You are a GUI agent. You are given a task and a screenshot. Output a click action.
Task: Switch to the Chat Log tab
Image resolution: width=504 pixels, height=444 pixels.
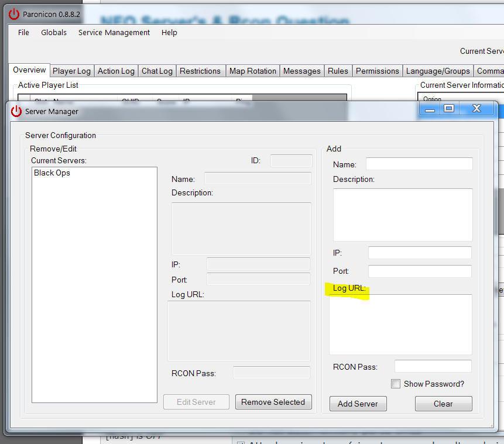point(157,71)
